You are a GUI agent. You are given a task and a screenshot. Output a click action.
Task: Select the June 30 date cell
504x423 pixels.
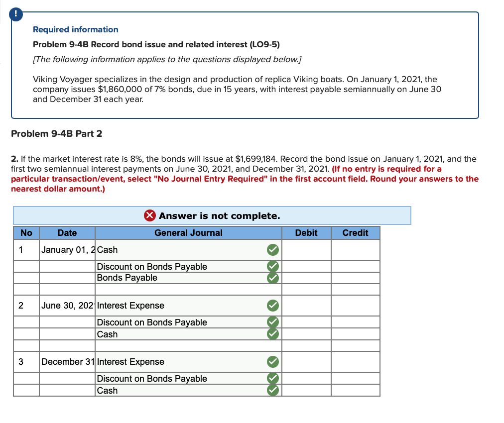67,306
